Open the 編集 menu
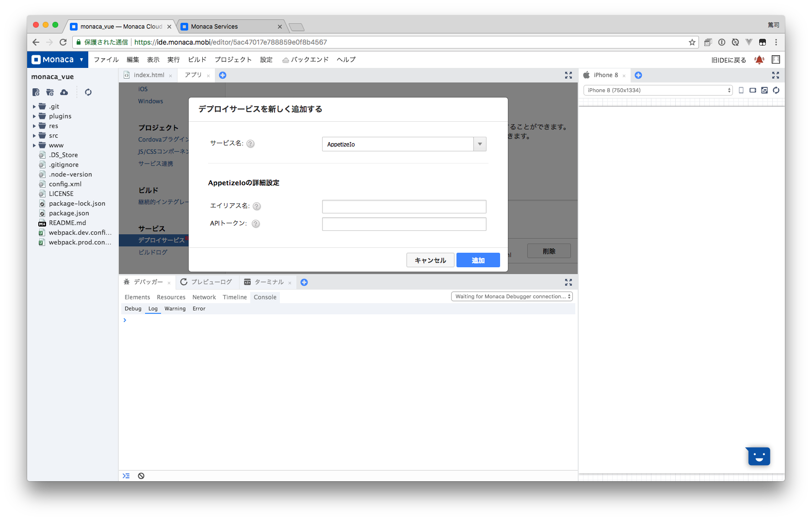The image size is (812, 520). (x=133, y=60)
